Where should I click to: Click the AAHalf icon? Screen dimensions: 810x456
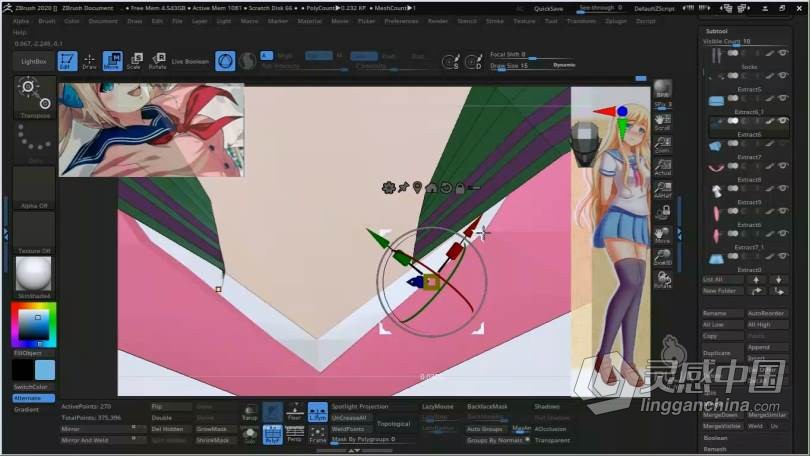pyautogui.click(x=662, y=190)
